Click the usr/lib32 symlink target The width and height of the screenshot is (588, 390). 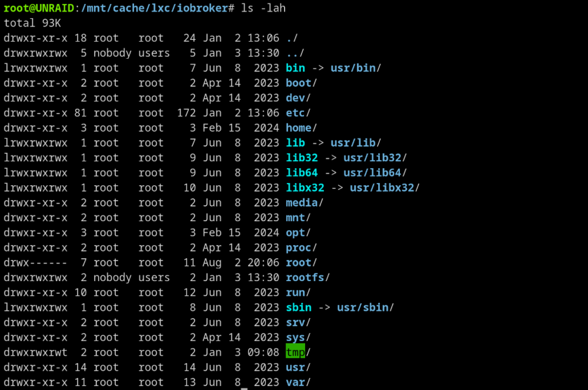(x=372, y=158)
